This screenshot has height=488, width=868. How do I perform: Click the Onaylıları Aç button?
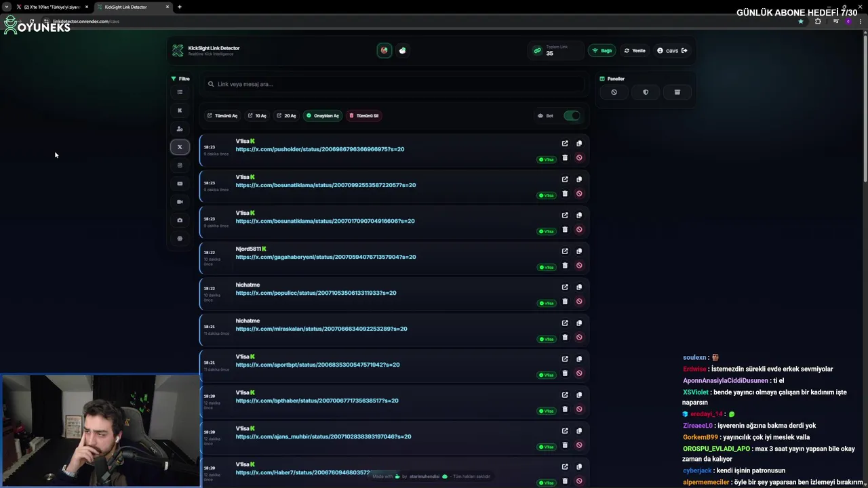323,116
